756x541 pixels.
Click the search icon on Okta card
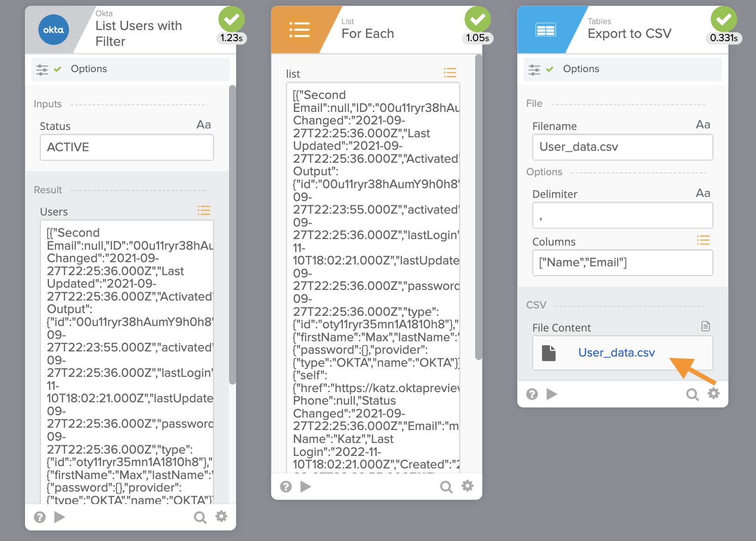click(x=200, y=517)
